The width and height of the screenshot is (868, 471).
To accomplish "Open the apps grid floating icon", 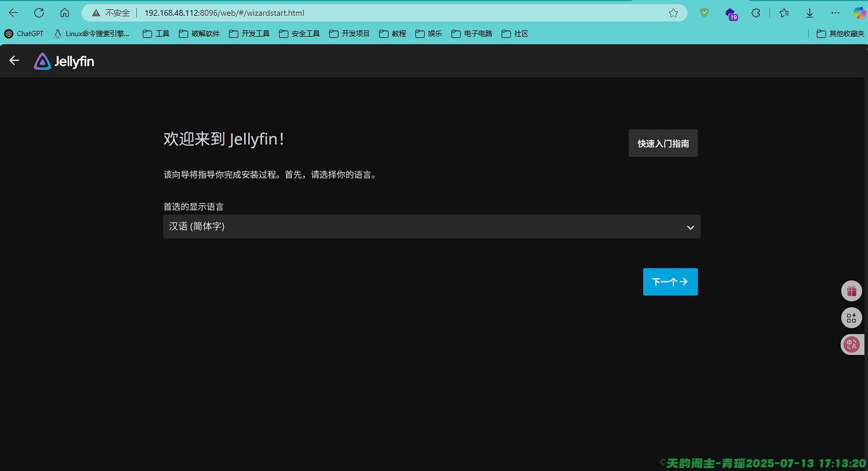I will point(851,318).
